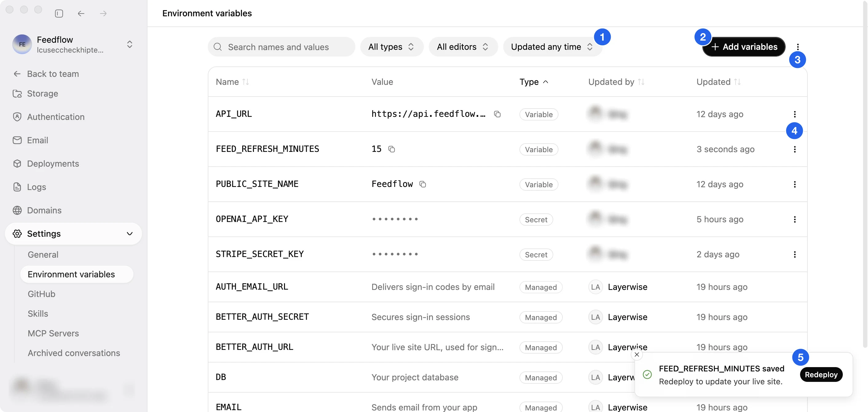Click the Feedflow project avatar
This screenshot has height=412, width=868.
pos(22,44)
